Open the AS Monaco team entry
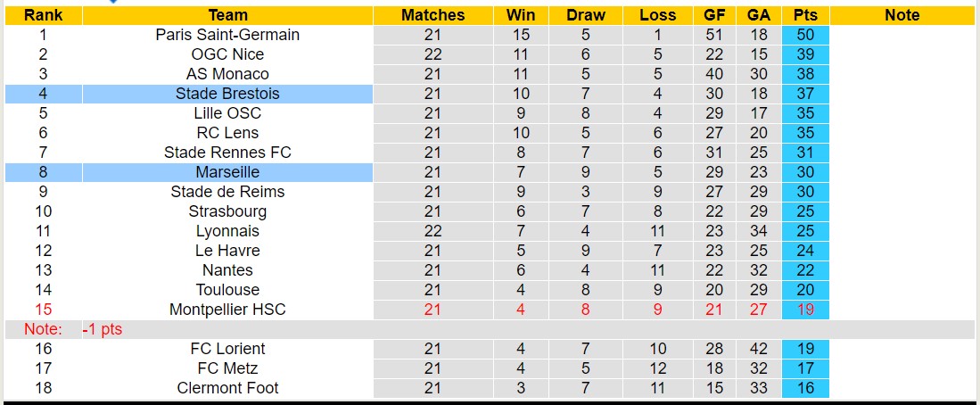980x405 pixels. [x=227, y=74]
